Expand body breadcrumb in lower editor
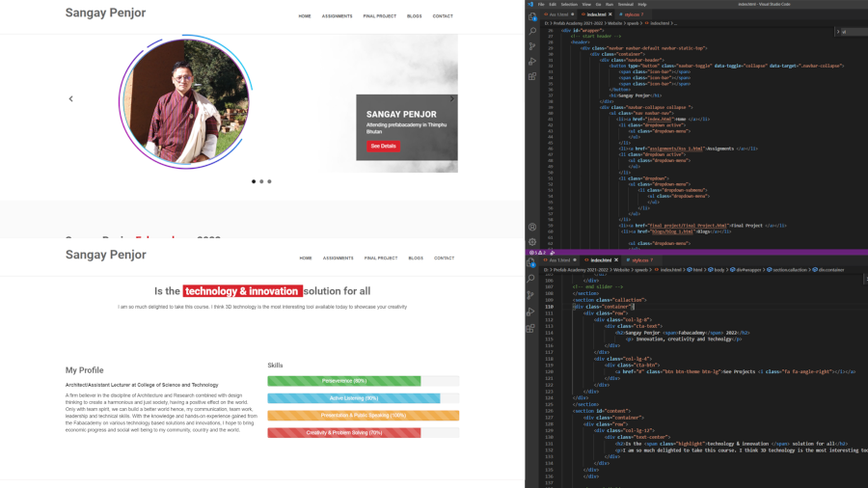Image resolution: width=868 pixels, height=488 pixels. [717, 270]
